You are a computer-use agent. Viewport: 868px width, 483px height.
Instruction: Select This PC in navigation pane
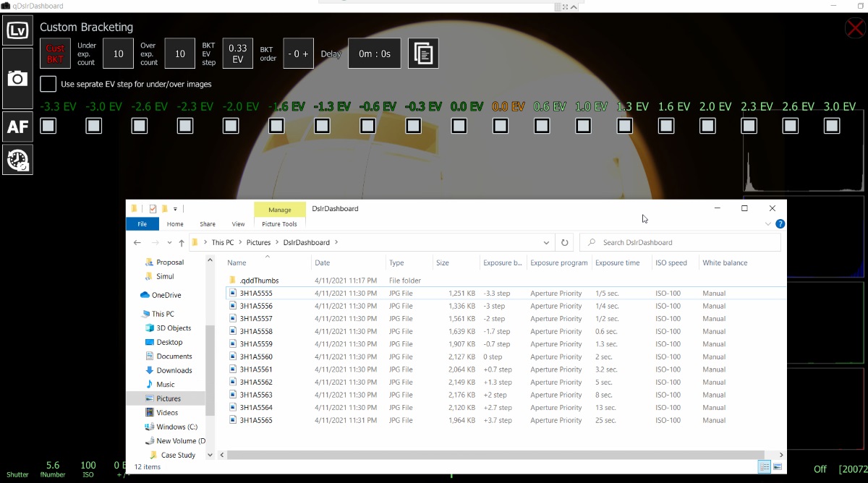[163, 314]
